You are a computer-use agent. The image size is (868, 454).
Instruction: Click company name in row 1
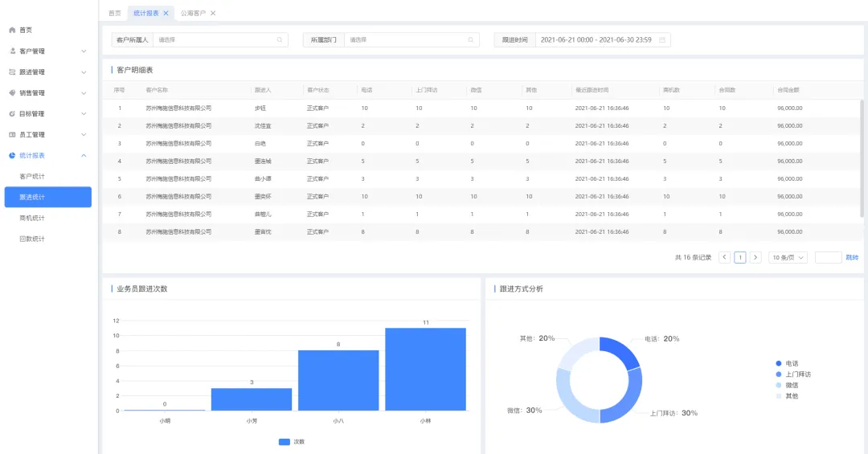pos(178,108)
